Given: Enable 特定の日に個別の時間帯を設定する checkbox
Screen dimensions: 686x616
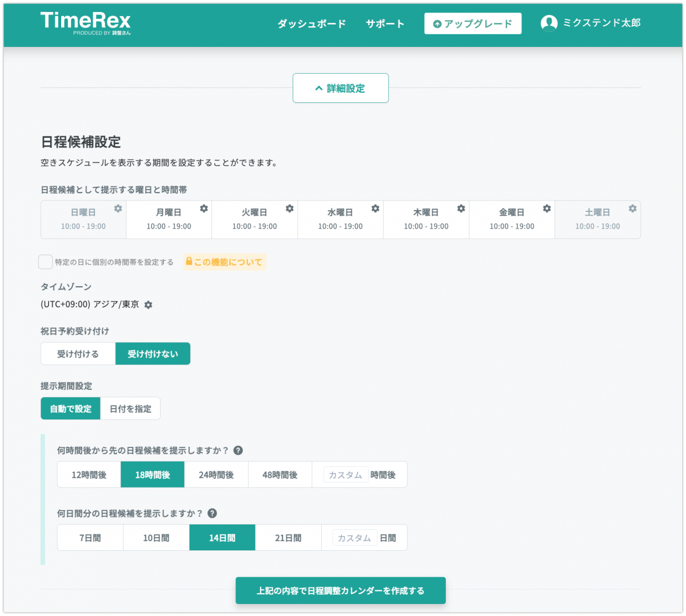Looking at the screenshot, I should click(45, 261).
